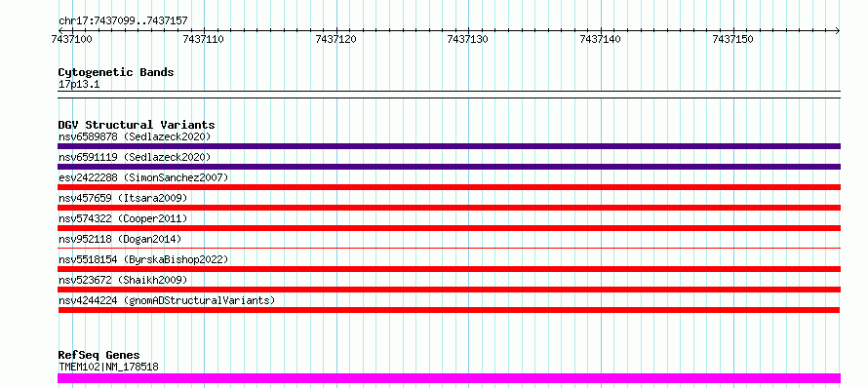Screen dimensions: 868x388
Task: Click the chr17:7437099..7437157 region label
Action: coord(123,20)
